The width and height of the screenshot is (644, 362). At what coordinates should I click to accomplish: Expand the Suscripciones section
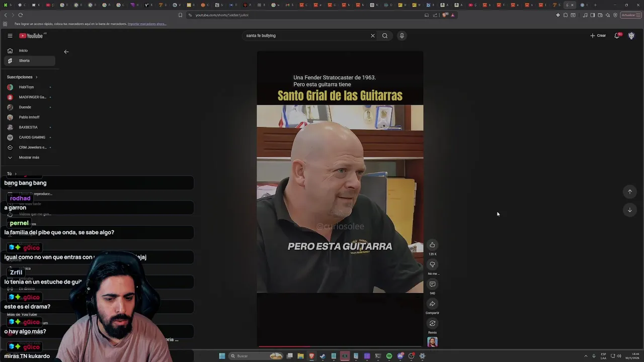click(x=22, y=77)
